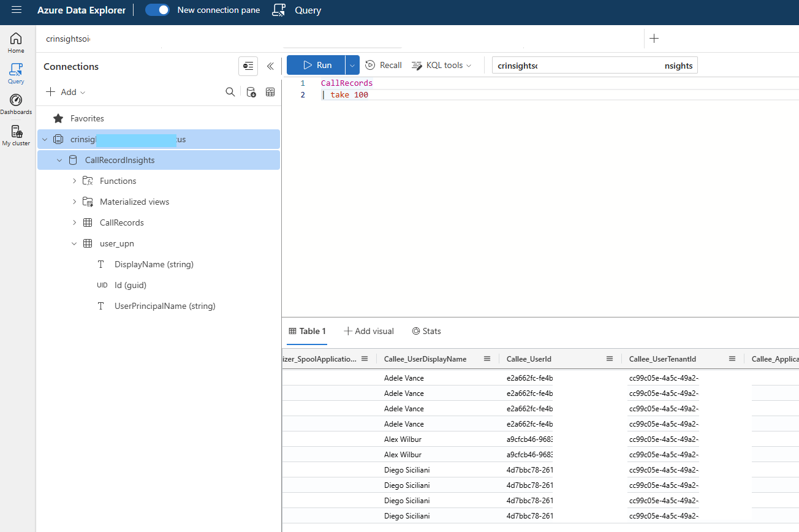
Task: Expand the CallRecords table
Action: pos(74,222)
